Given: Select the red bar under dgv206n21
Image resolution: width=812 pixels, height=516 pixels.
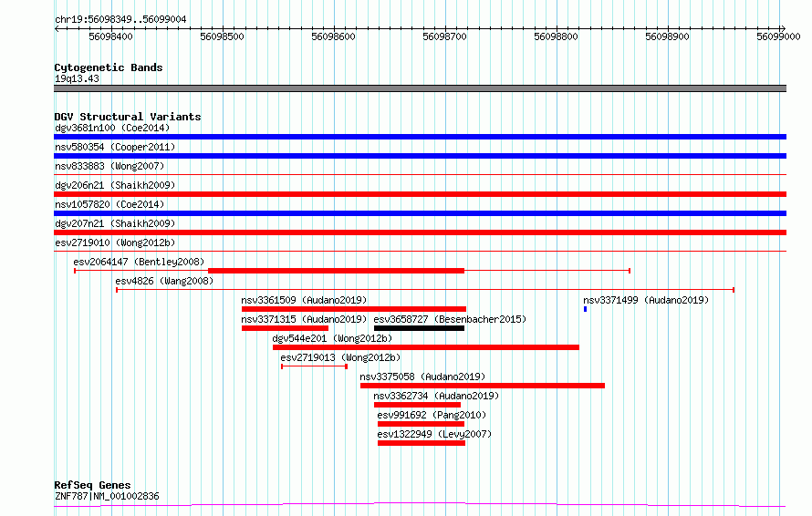Looking at the screenshot, I should [420, 194].
